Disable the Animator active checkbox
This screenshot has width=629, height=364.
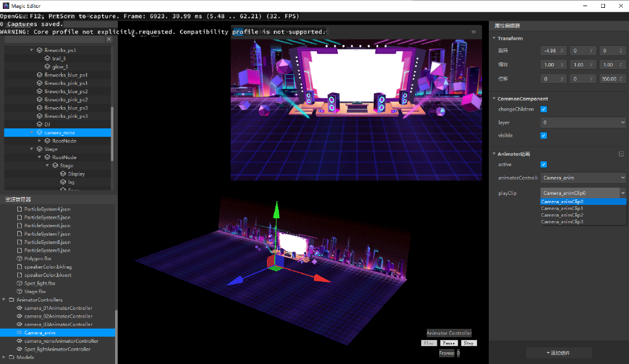click(544, 165)
